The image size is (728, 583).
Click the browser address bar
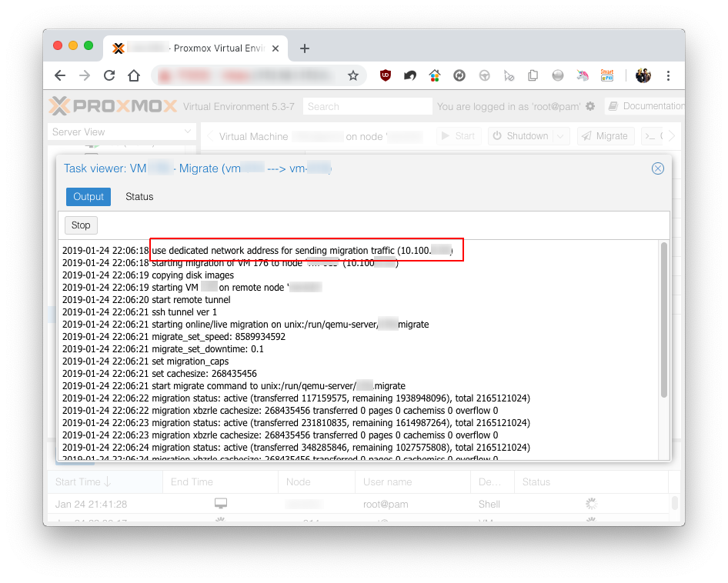(259, 75)
